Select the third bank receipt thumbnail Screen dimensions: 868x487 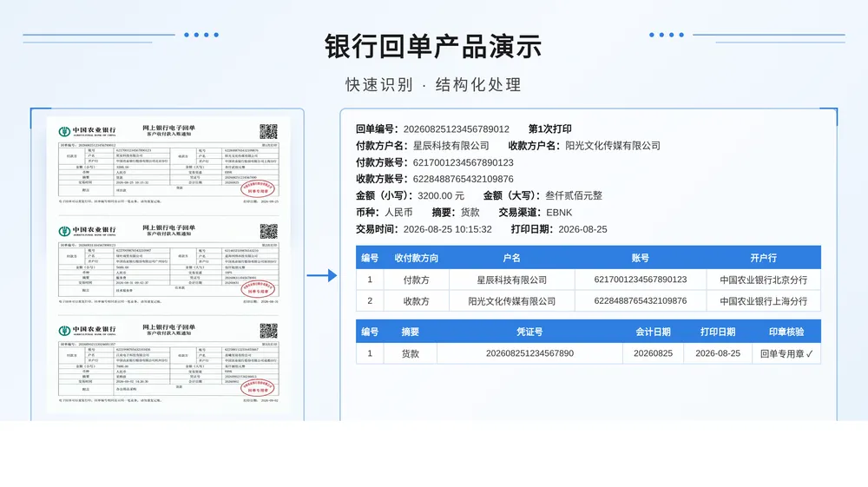click(x=168, y=363)
